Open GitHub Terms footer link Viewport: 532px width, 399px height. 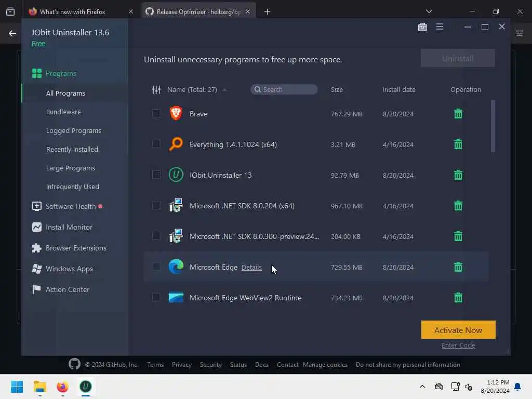(155, 364)
